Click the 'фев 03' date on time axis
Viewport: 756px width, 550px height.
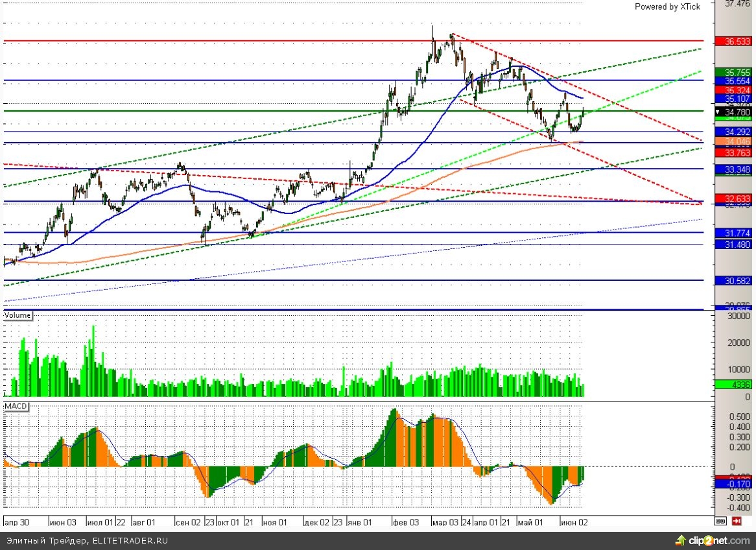(405, 521)
